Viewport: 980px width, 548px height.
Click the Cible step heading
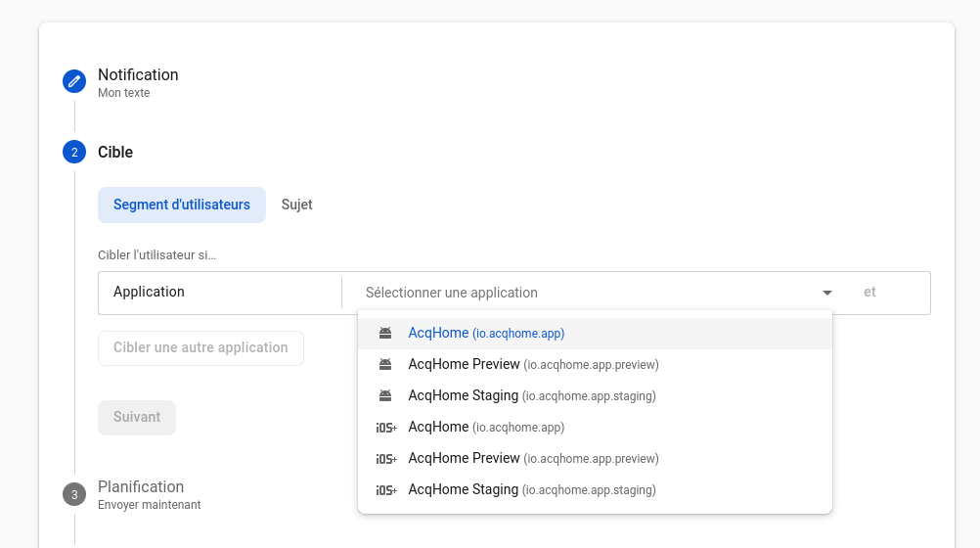[x=115, y=152]
